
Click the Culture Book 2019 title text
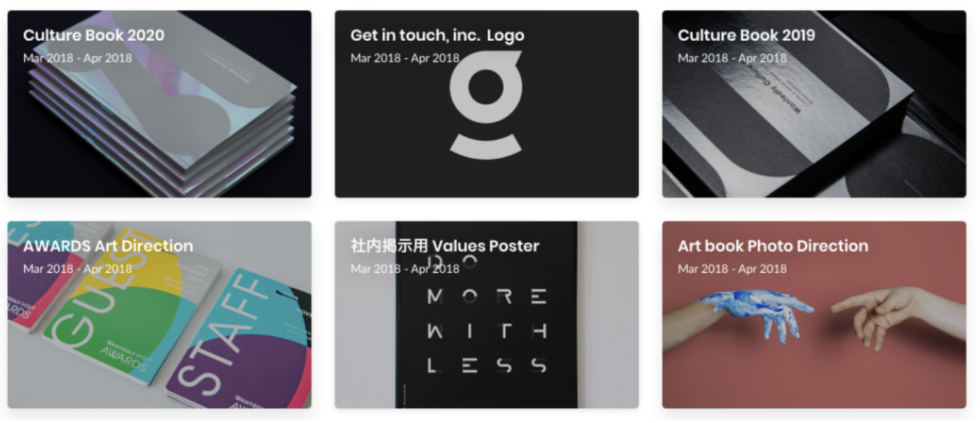pyautogui.click(x=747, y=35)
